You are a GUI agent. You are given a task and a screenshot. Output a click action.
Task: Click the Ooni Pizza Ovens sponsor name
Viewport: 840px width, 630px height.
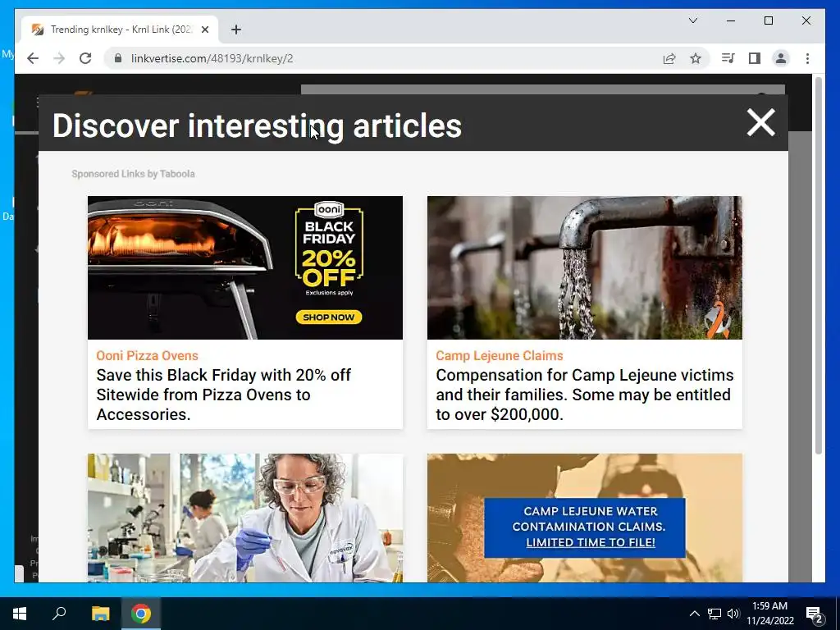pos(147,356)
